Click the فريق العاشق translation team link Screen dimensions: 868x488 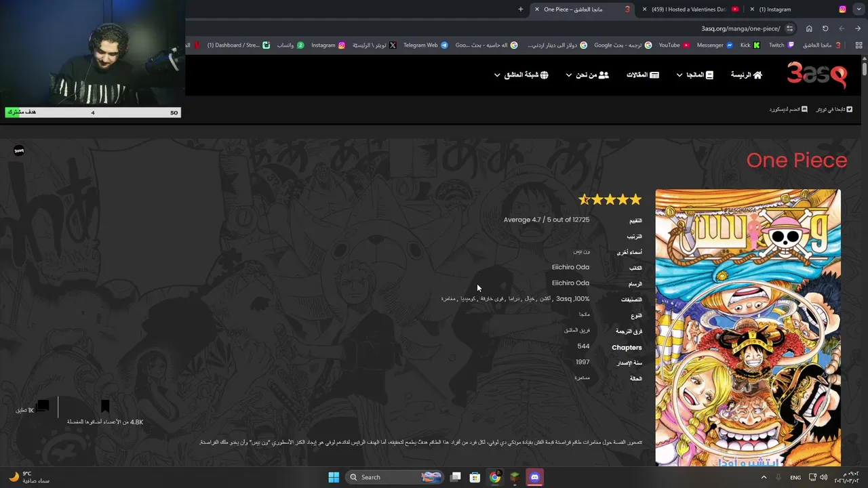pos(577,330)
